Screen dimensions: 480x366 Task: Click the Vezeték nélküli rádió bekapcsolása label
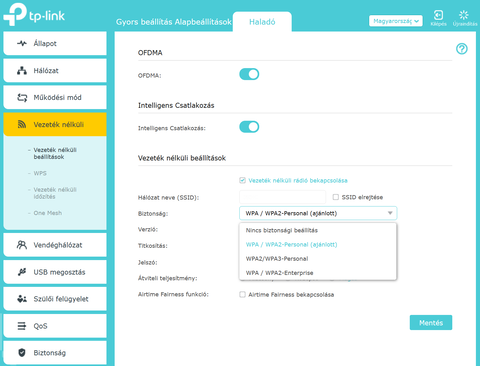coord(298,180)
